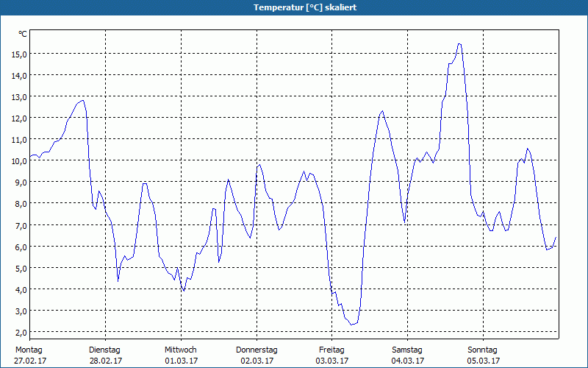Click the Donnerstag day label
This screenshot has height=368, width=588.
(x=257, y=350)
